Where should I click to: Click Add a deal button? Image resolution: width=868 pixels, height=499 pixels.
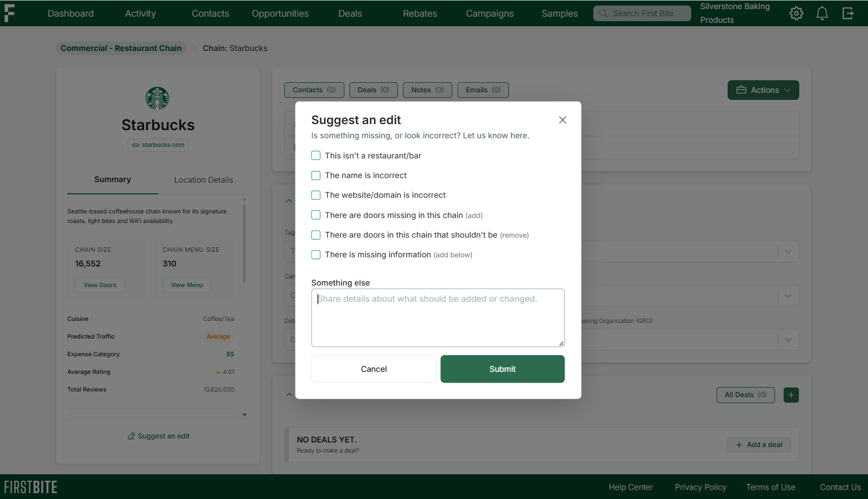coord(759,445)
